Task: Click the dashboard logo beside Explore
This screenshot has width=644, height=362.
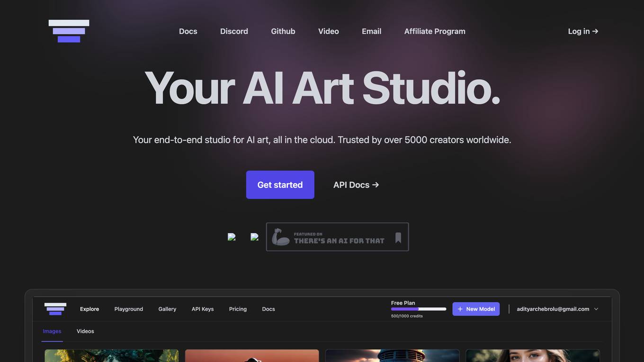Action: point(55,308)
